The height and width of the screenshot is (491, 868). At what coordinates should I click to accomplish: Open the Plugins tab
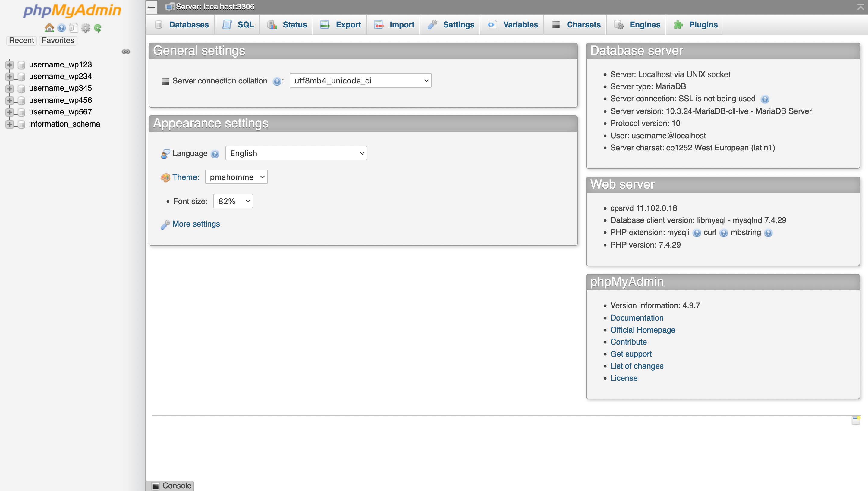pos(695,25)
